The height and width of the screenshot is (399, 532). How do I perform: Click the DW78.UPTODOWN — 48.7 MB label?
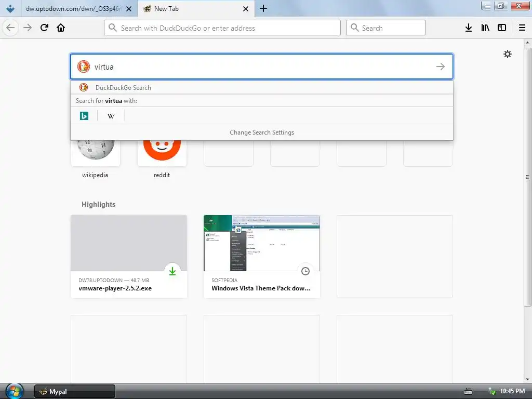click(114, 280)
